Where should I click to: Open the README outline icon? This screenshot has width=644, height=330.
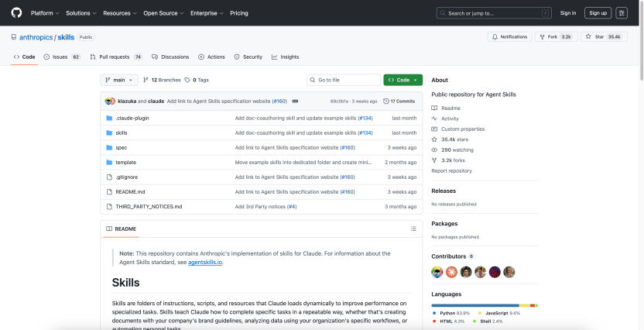(413, 229)
